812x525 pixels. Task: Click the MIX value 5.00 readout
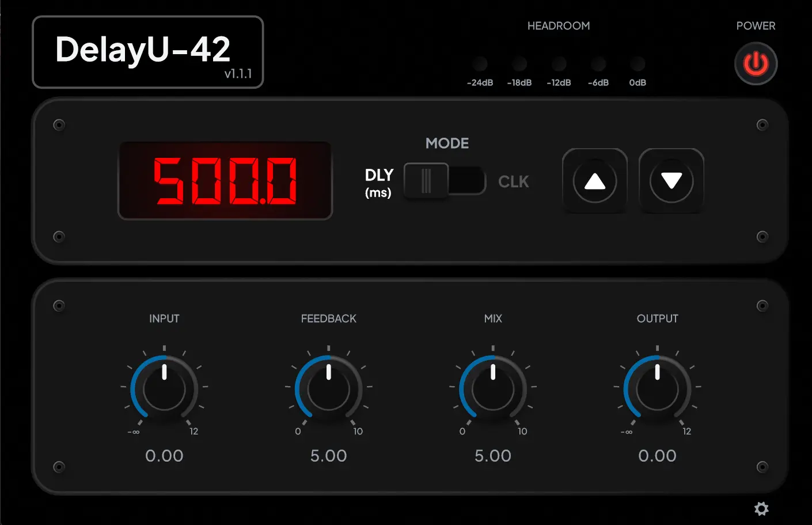(493, 456)
